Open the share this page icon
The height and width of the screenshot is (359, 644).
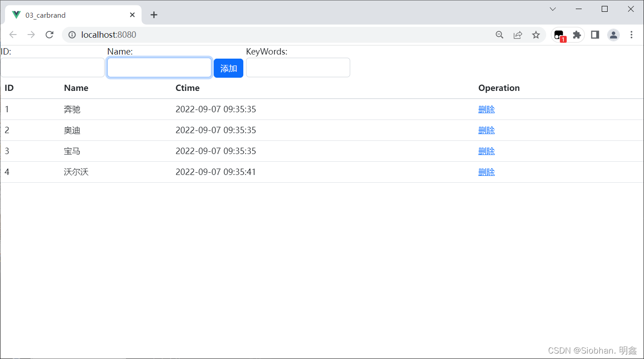click(x=518, y=35)
